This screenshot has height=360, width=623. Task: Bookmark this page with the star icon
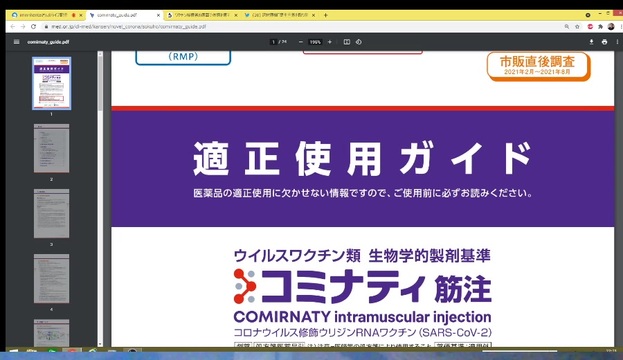[577, 27]
